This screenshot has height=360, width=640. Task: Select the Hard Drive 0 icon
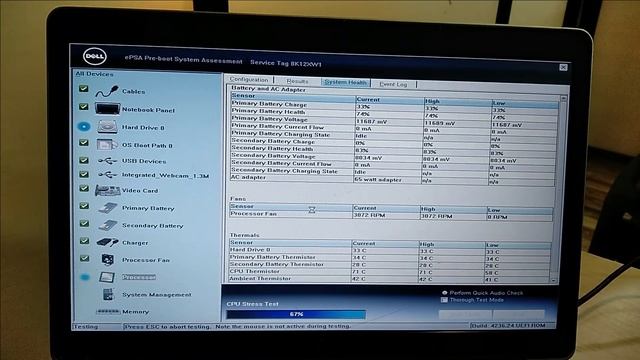point(107,127)
